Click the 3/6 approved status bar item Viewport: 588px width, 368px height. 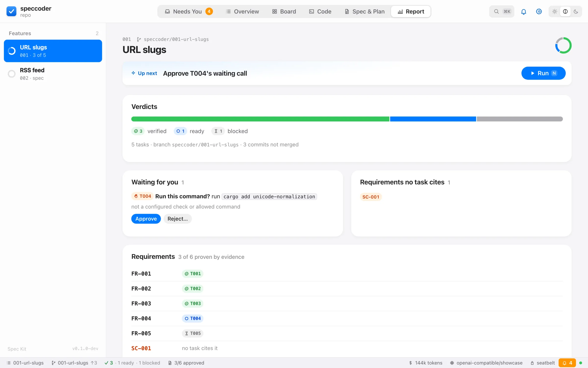click(x=186, y=363)
